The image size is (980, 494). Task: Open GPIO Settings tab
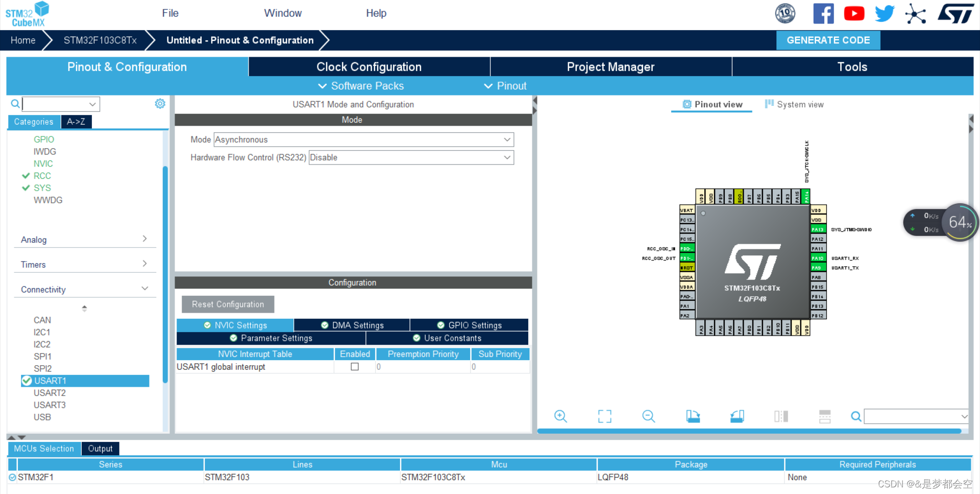(469, 325)
